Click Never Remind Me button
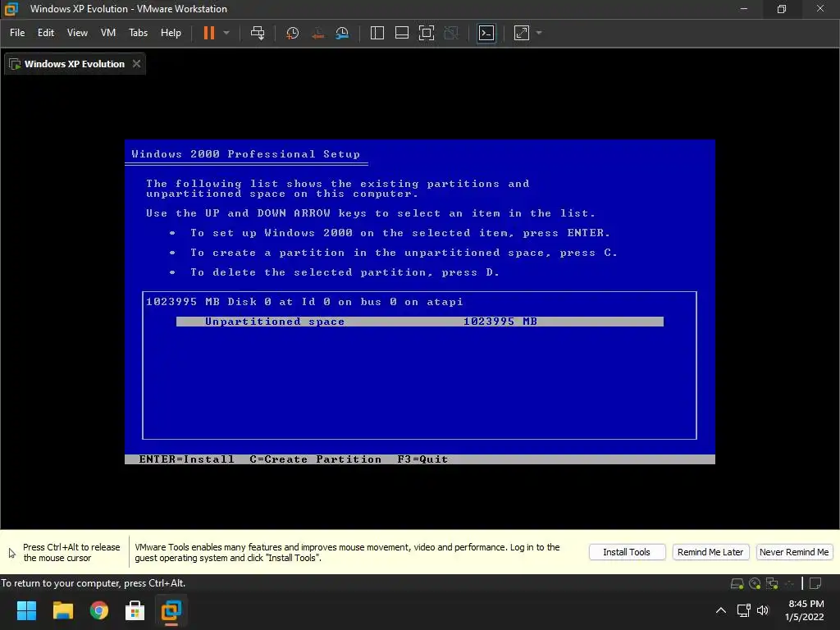The height and width of the screenshot is (630, 840). (x=794, y=552)
